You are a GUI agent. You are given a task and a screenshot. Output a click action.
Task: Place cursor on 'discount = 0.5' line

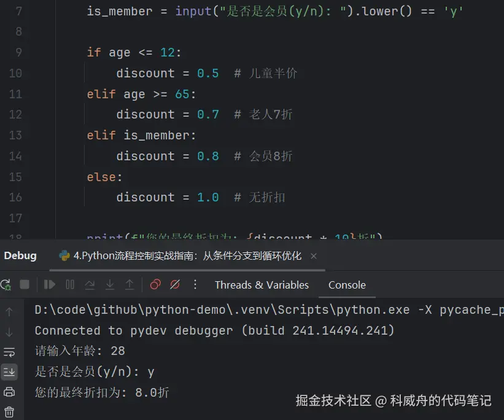pyautogui.click(x=168, y=73)
